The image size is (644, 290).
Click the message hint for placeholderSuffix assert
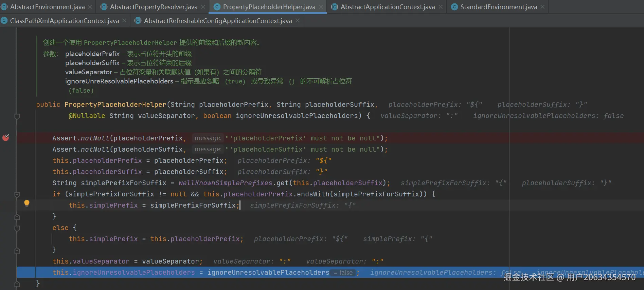click(x=208, y=149)
